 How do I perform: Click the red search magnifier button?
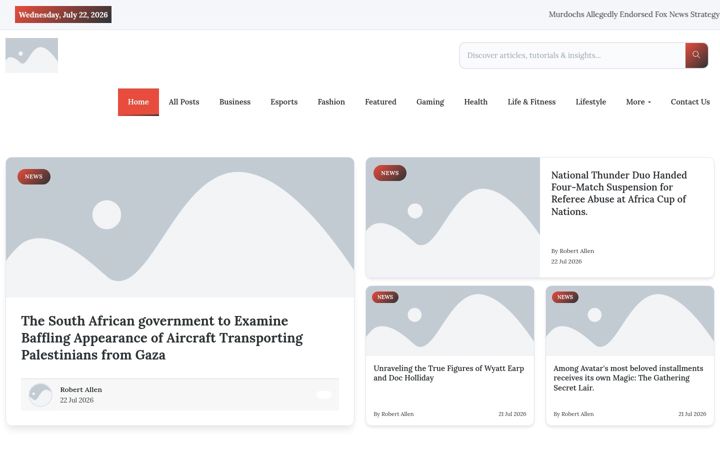(x=696, y=56)
